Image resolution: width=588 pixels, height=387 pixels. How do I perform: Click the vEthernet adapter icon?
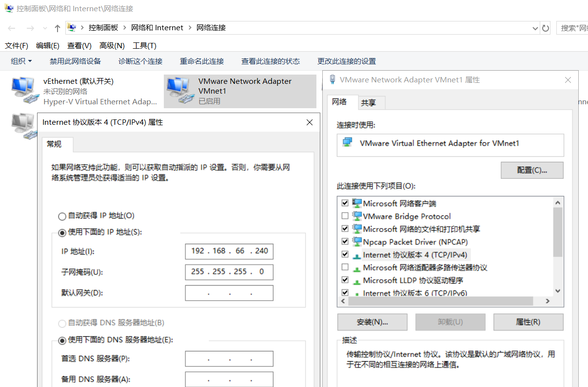[24, 91]
